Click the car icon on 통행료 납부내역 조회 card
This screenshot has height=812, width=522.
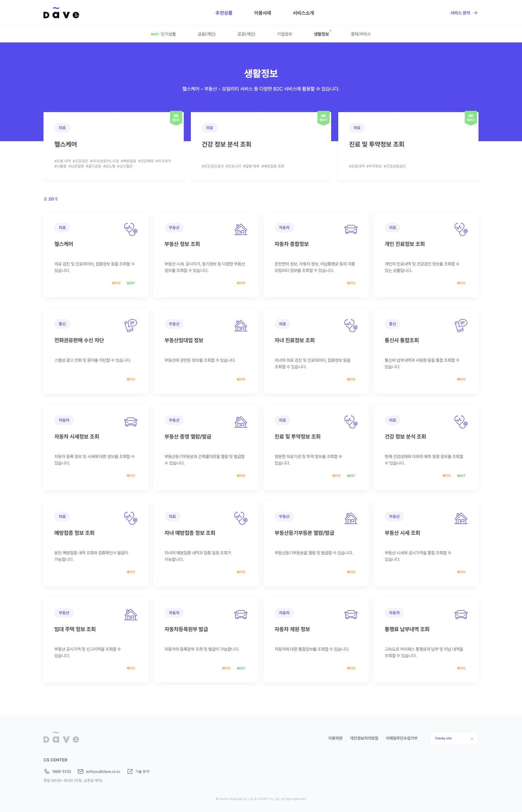[461, 615]
